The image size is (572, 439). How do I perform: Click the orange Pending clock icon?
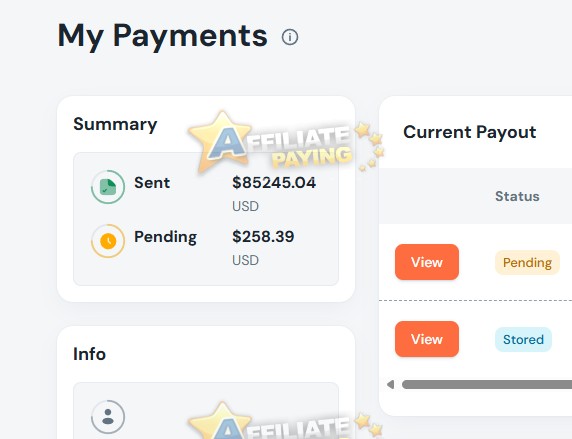coord(108,241)
